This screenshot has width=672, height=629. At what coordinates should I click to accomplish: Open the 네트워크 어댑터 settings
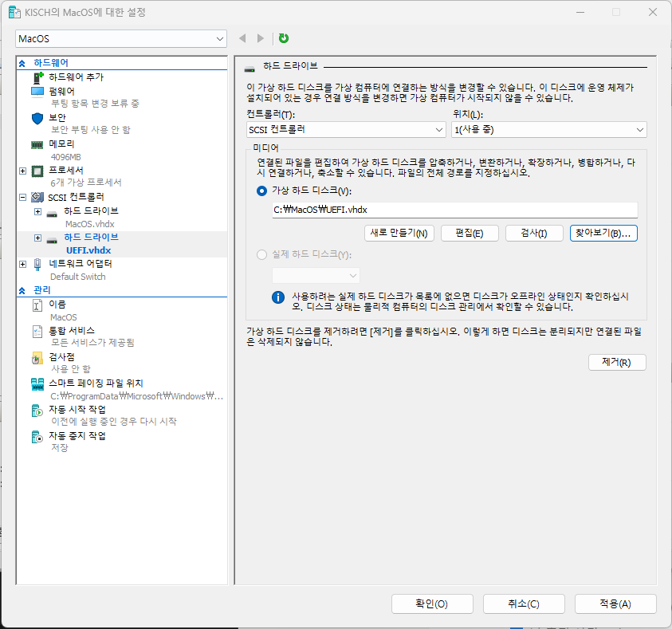tap(81, 263)
